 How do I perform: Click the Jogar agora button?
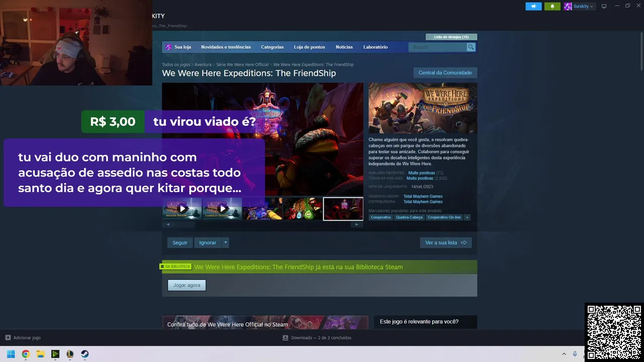pyautogui.click(x=187, y=285)
